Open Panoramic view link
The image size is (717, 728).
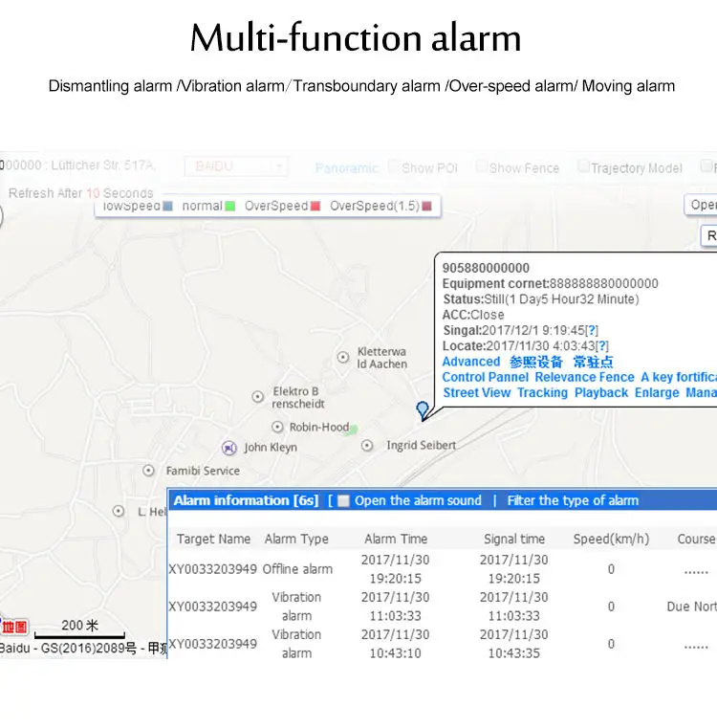346,168
